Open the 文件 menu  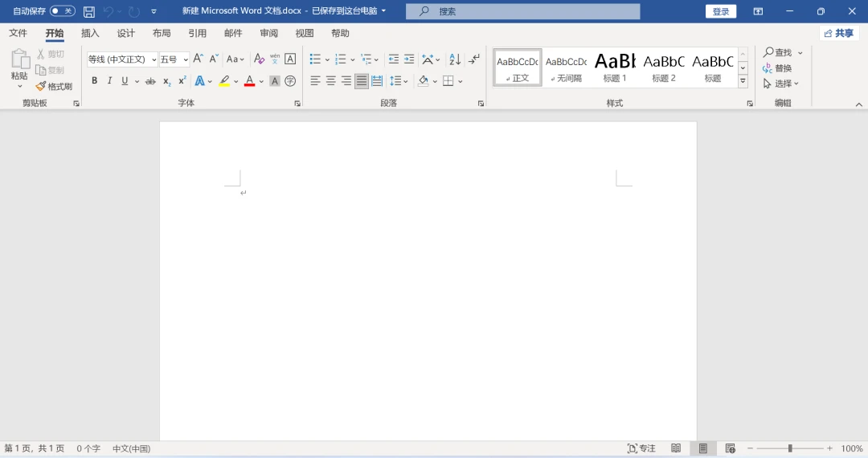18,33
